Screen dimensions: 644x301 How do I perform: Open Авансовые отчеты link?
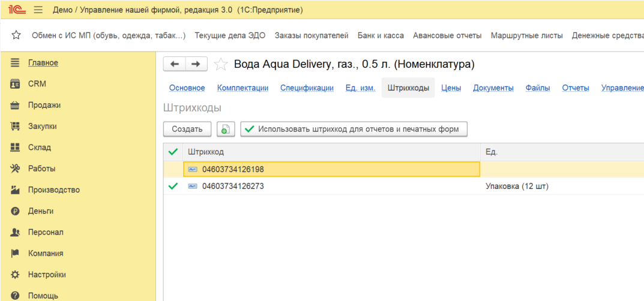447,36
